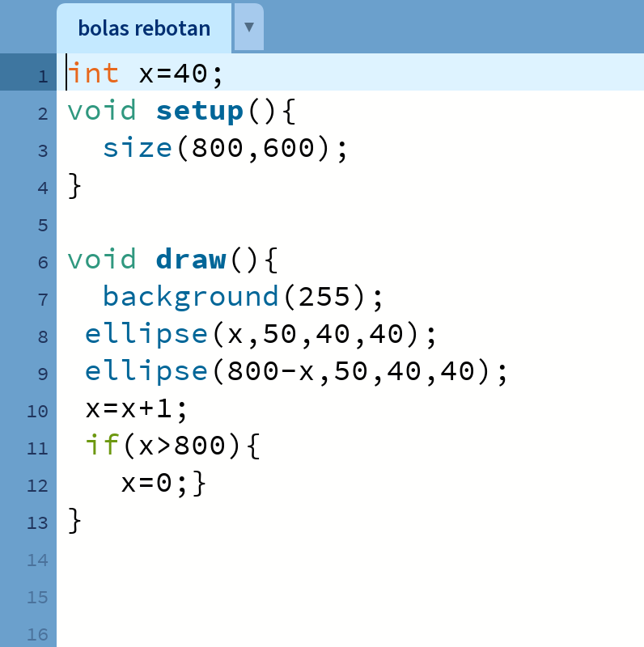Click the closing brace on line 4

coord(75,185)
